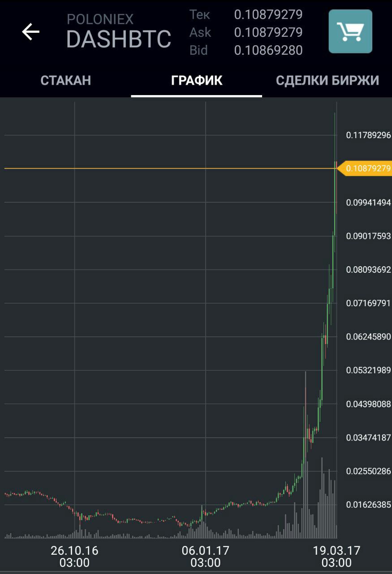Tap the Bid price 0.10869280
This screenshot has height=574, width=392.
click(x=268, y=50)
